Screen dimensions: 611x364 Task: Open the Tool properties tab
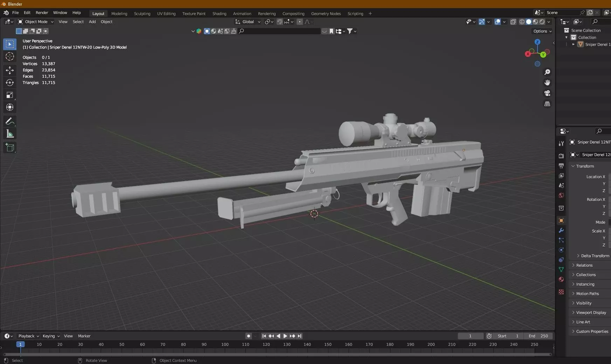point(561,143)
